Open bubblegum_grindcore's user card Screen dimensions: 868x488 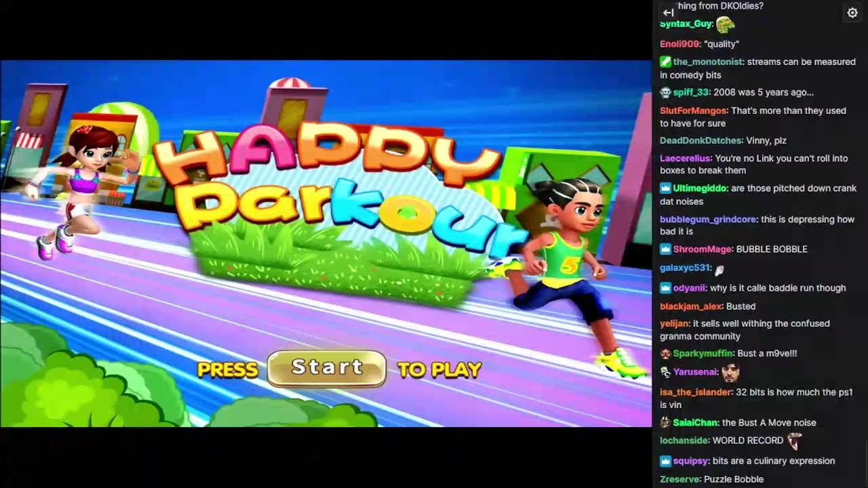click(x=708, y=220)
